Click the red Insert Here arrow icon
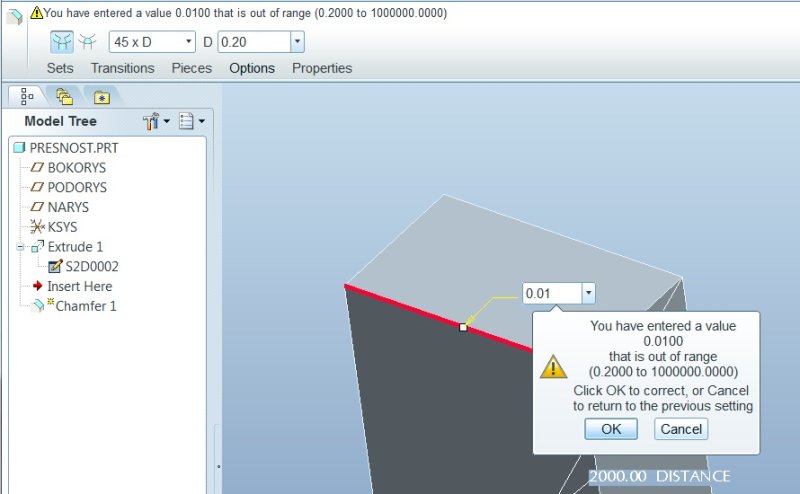 coord(37,286)
